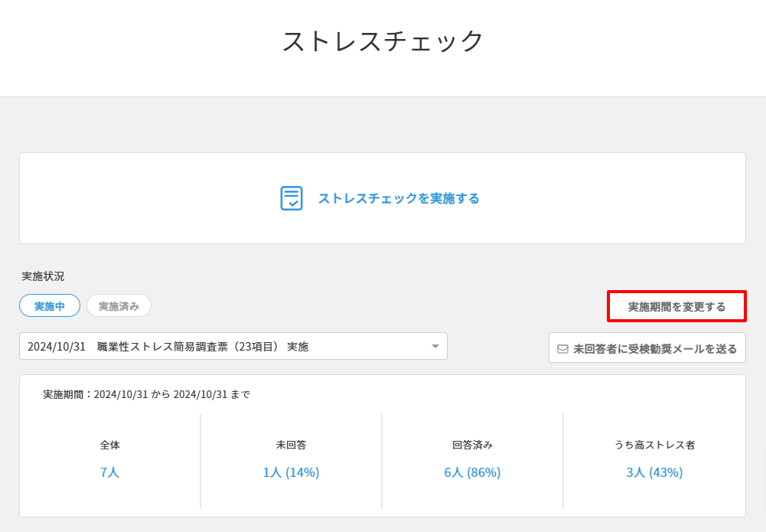Click the ストレスチェック page heading

[383, 41]
